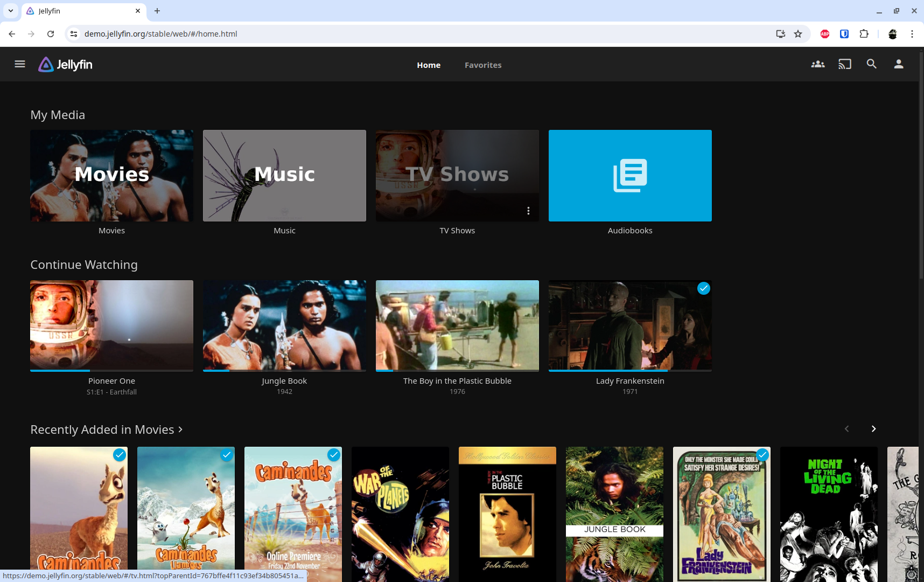
Task: Resume Jungle Book from Continue Watching
Action: [284, 325]
